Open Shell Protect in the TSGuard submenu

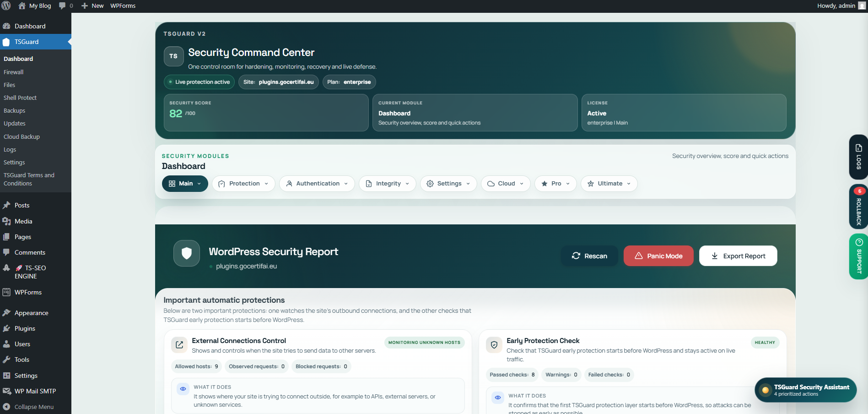[x=20, y=98]
